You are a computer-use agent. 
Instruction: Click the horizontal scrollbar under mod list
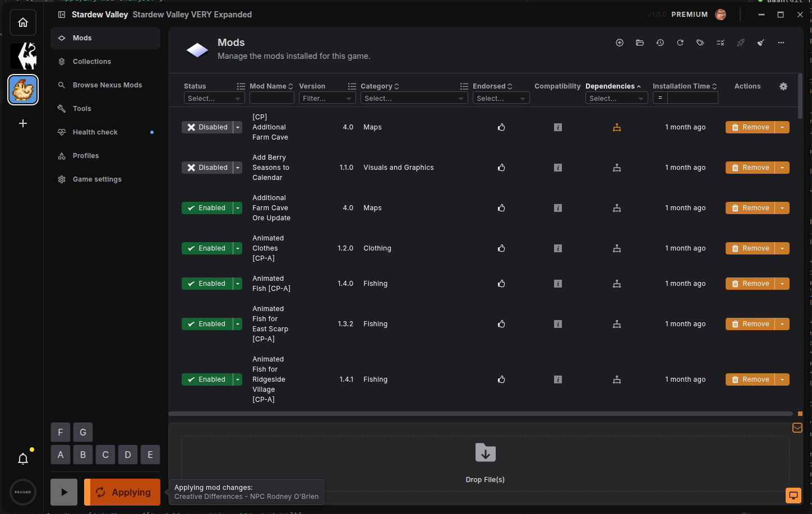coord(481,414)
